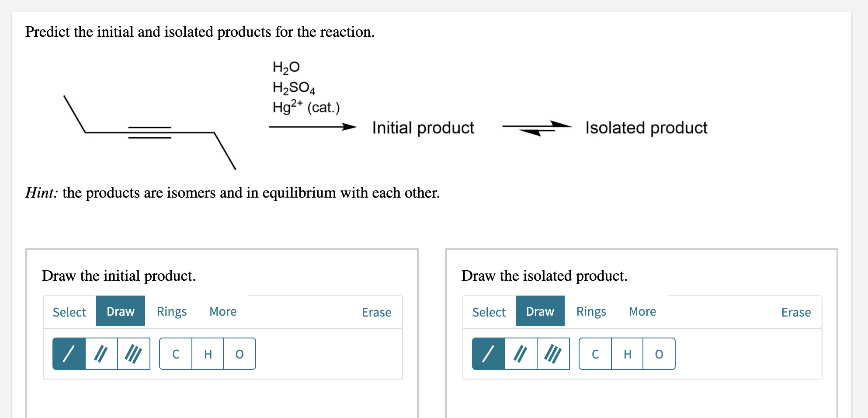Select double bond tool in initial product panel
Image resolution: width=868 pixels, height=418 pixels.
pyautogui.click(x=101, y=354)
